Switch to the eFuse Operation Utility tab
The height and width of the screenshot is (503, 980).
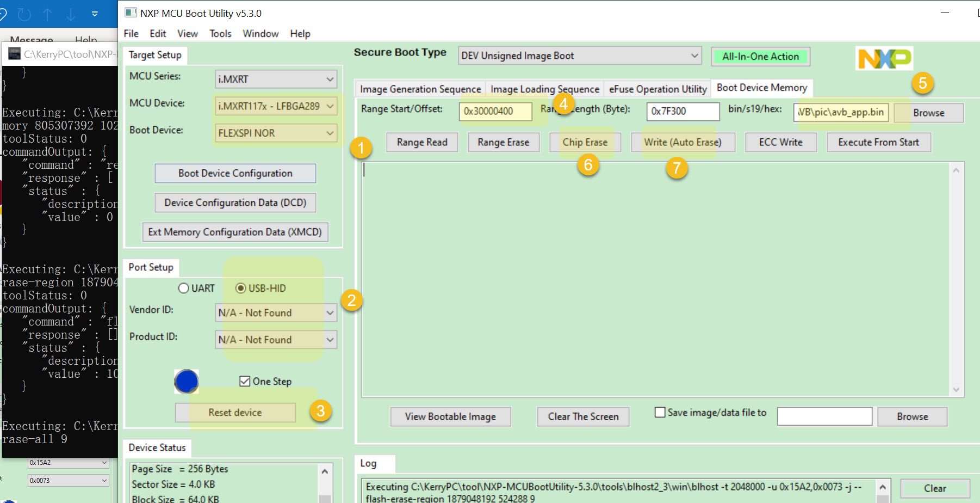(x=657, y=88)
